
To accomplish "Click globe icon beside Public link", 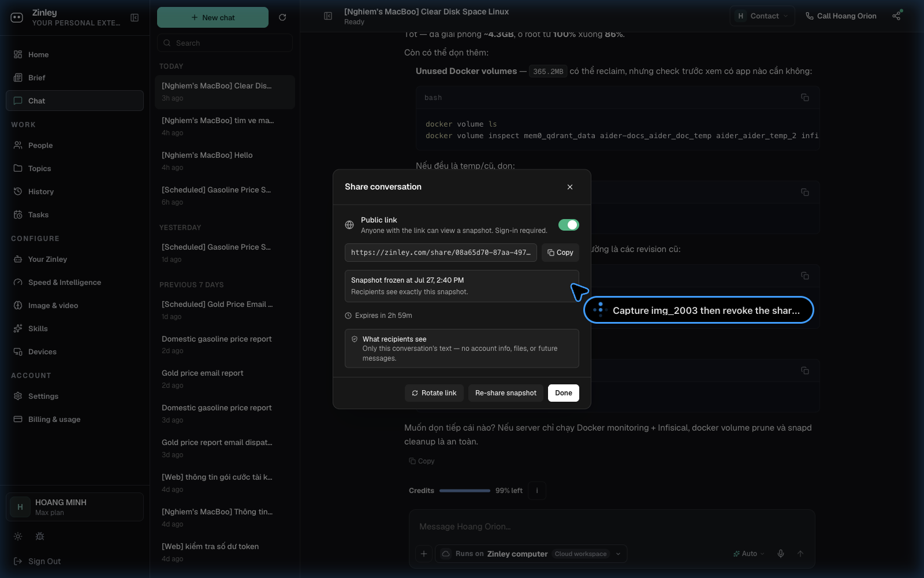I will coord(349,225).
